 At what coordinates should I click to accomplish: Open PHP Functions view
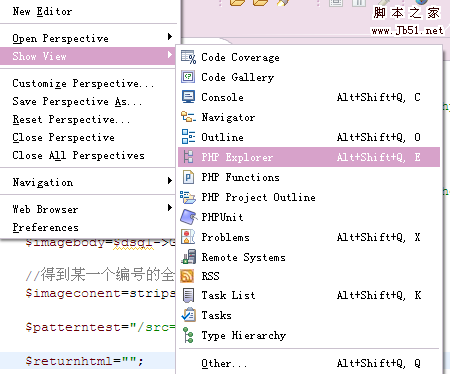coord(309,177)
